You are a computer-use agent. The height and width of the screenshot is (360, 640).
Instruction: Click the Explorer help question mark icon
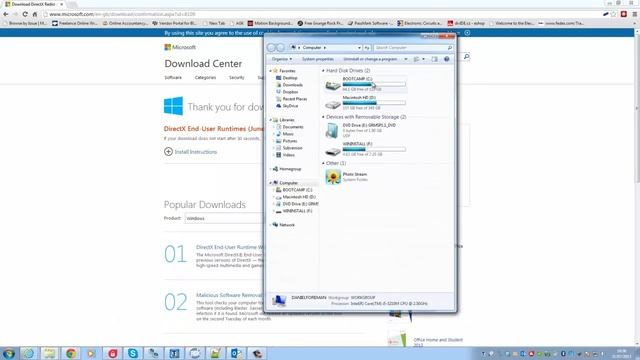coord(447,59)
